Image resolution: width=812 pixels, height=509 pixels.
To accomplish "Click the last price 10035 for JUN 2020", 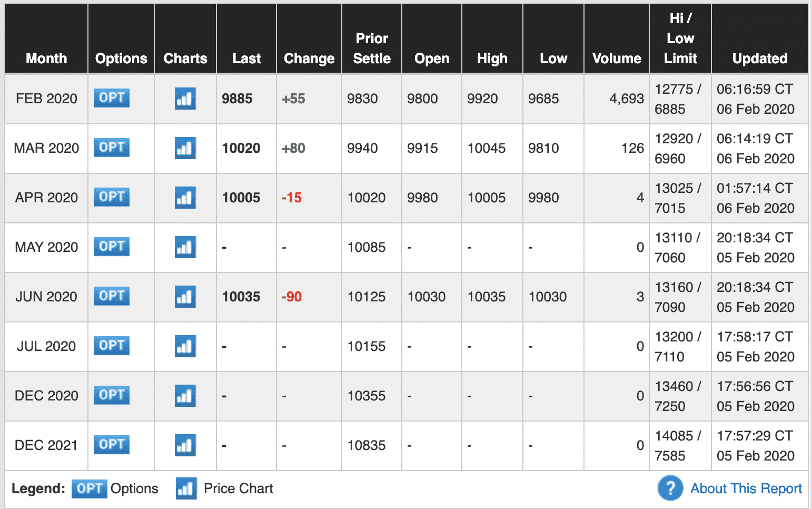I will click(241, 297).
